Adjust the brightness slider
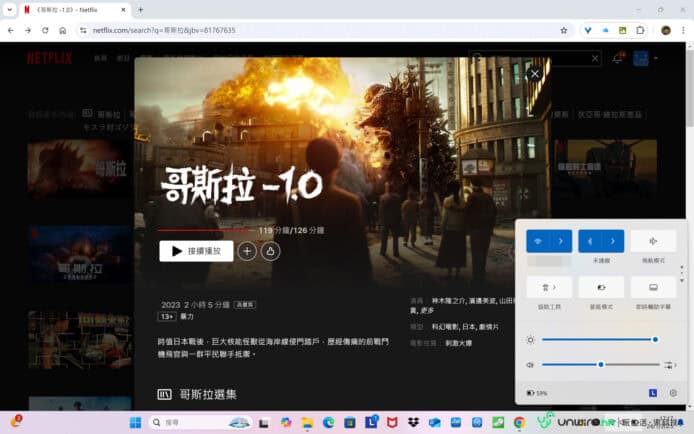 point(599,339)
